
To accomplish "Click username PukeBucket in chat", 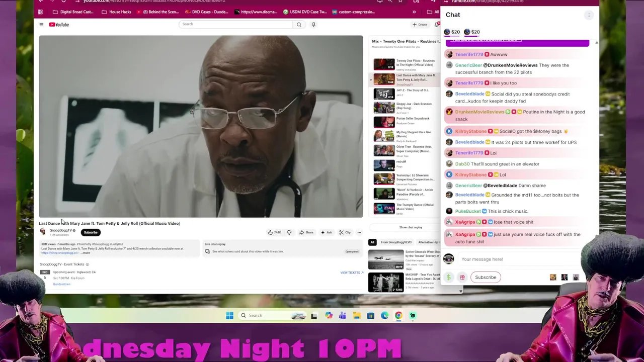I will (468, 211).
